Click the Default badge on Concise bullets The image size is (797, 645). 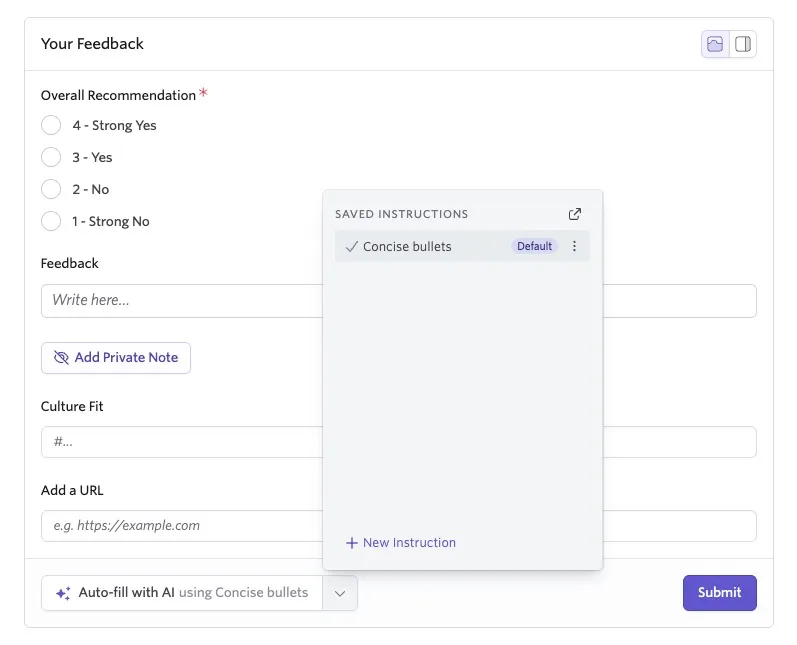[x=534, y=246]
